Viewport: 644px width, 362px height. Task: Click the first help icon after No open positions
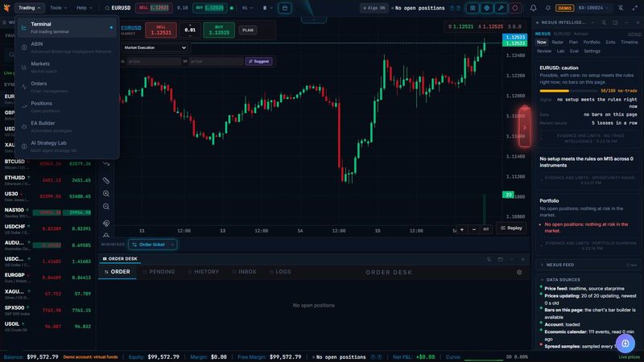point(452,8)
